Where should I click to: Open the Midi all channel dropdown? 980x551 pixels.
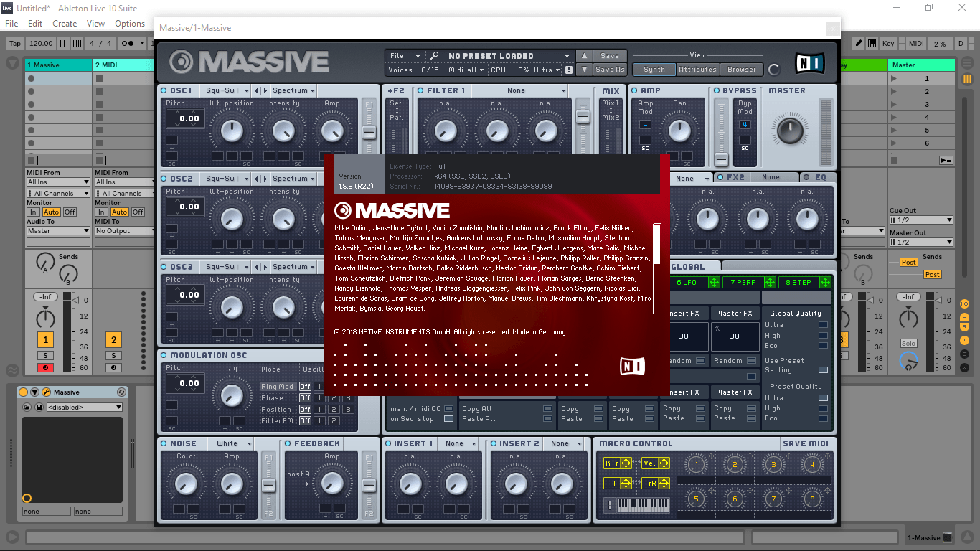click(x=466, y=70)
